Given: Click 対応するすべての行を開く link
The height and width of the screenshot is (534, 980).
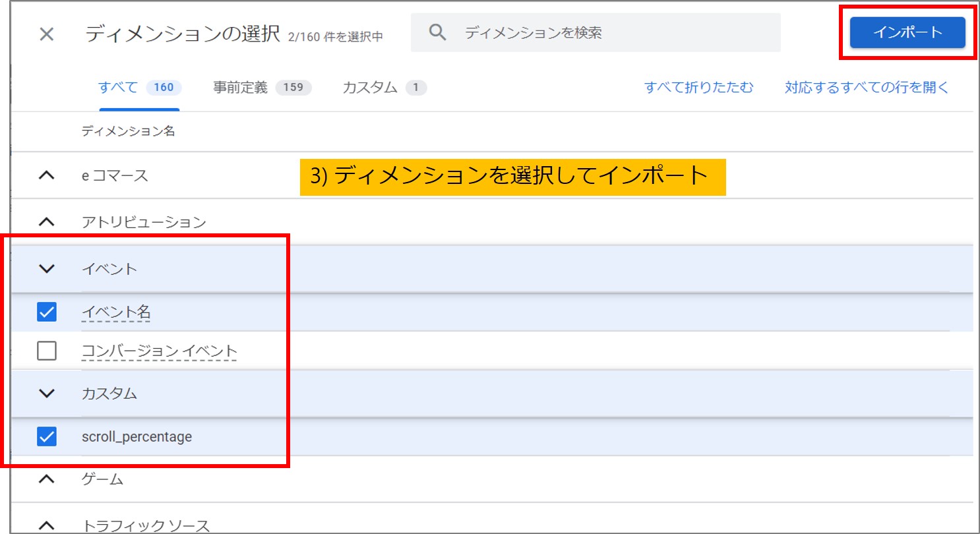Looking at the screenshot, I should pyautogui.click(x=867, y=88).
